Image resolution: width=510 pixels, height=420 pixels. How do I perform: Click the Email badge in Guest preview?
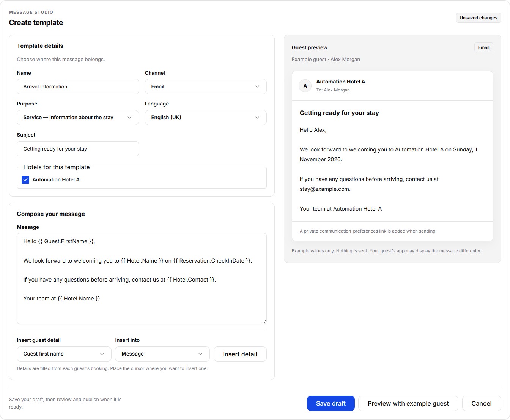[484, 47]
